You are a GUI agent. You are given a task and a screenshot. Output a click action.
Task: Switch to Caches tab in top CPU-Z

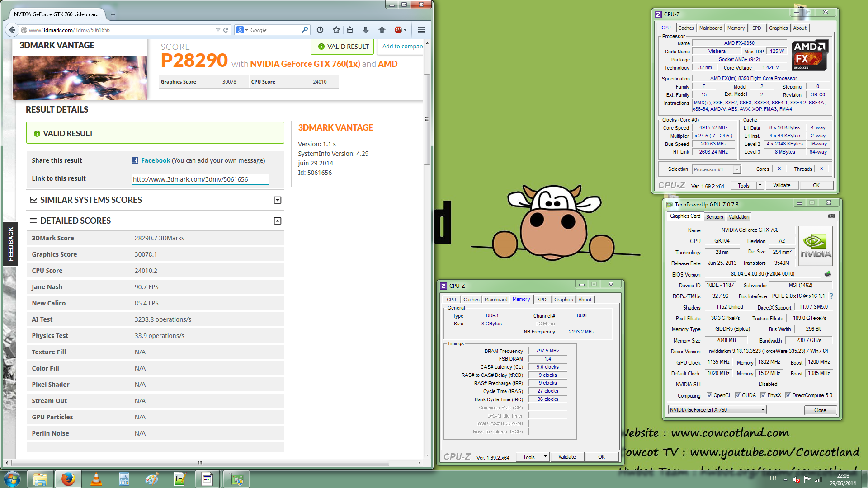tap(686, 28)
